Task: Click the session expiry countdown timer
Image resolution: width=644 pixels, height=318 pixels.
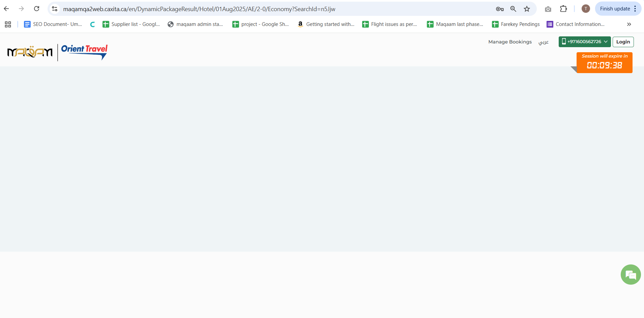Action: pyautogui.click(x=604, y=65)
